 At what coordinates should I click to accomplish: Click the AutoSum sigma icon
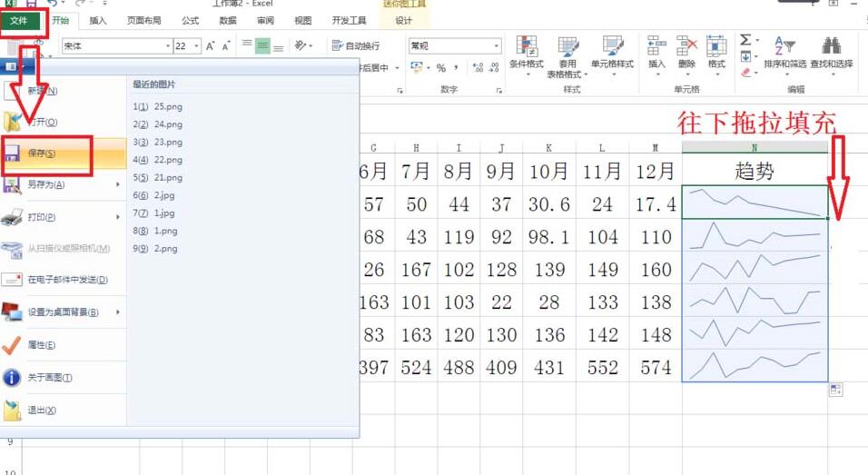point(745,40)
